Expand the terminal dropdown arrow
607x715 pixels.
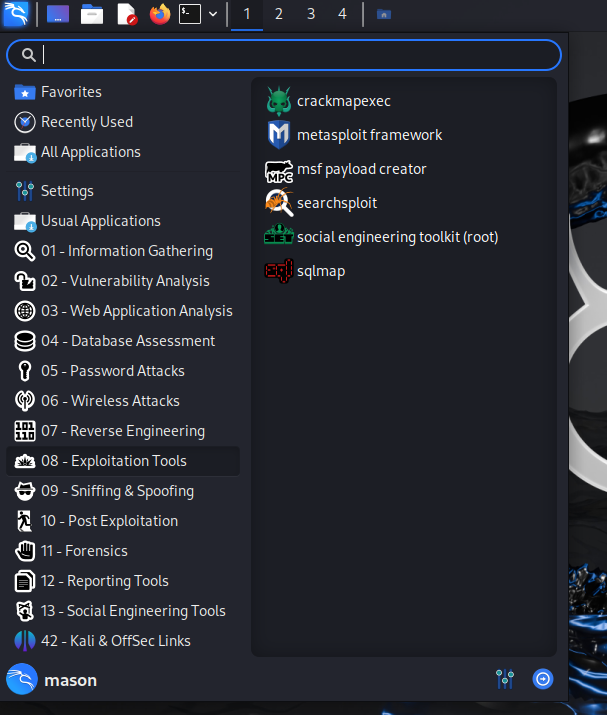pyautogui.click(x=213, y=14)
